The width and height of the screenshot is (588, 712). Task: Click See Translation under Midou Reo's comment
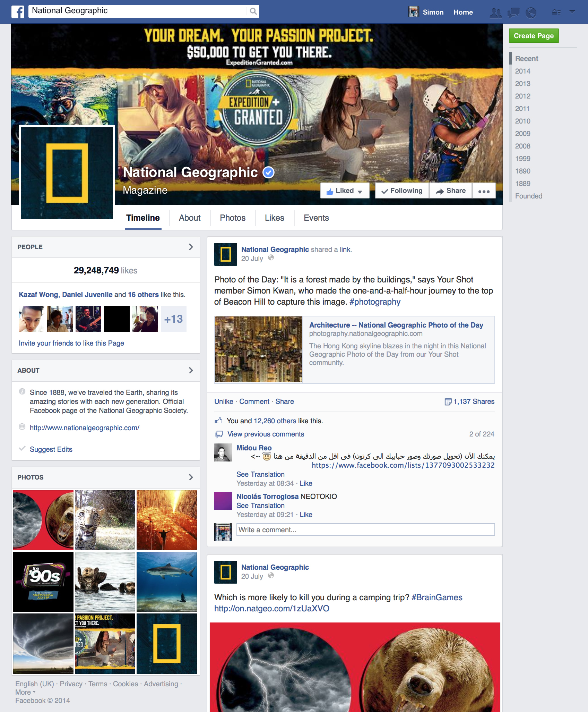260,474
